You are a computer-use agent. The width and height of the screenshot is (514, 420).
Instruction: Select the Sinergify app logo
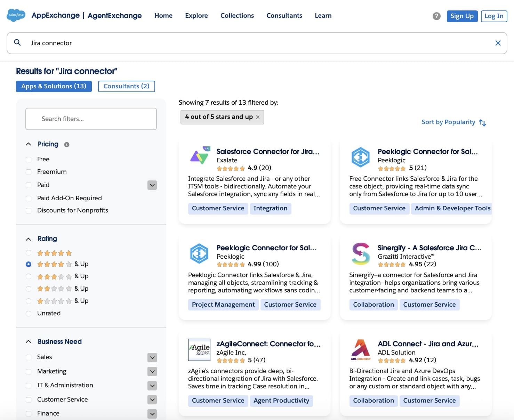[360, 253]
